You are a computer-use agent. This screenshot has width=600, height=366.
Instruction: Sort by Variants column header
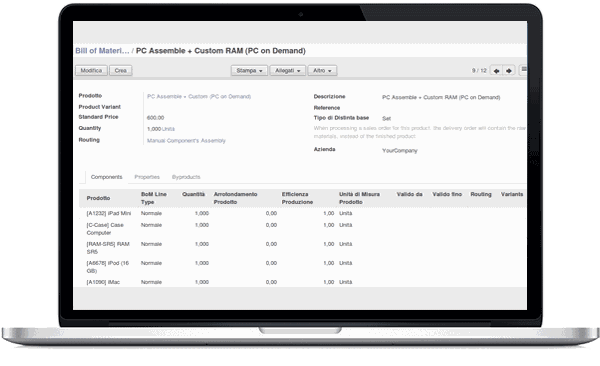512,194
